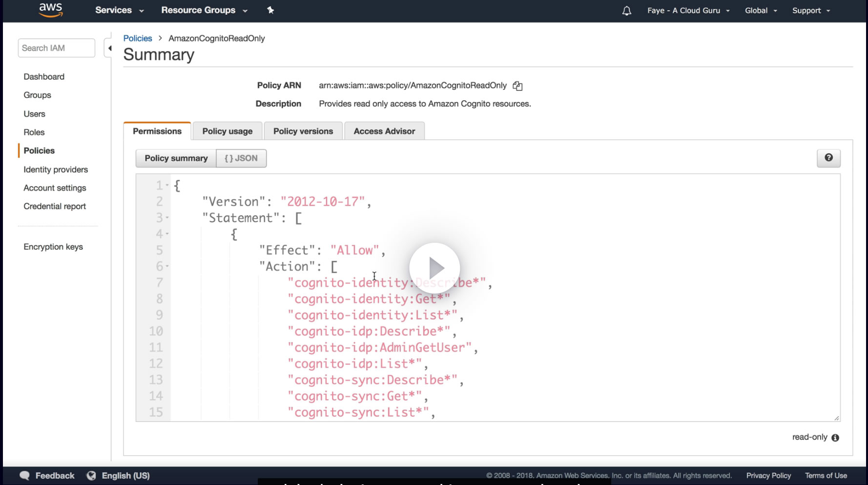Click the pin shortcut icon in navbar
The height and width of the screenshot is (485, 868).
pyautogui.click(x=270, y=10)
